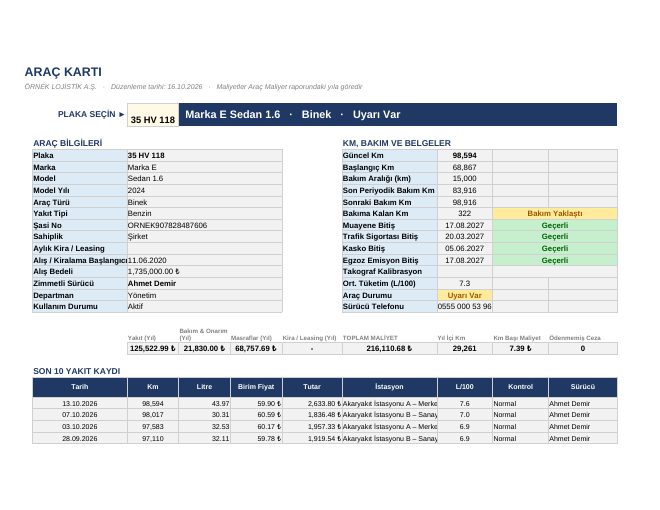Select Ort. Tüketim value 7.3
This screenshot has width=660, height=510.
[x=465, y=283]
